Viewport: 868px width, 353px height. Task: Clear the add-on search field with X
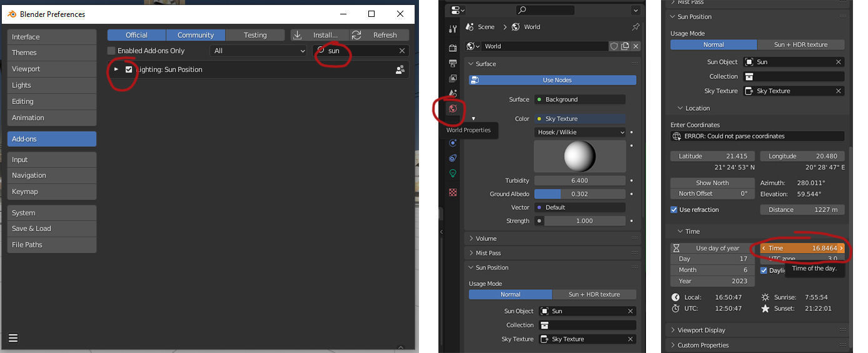402,51
